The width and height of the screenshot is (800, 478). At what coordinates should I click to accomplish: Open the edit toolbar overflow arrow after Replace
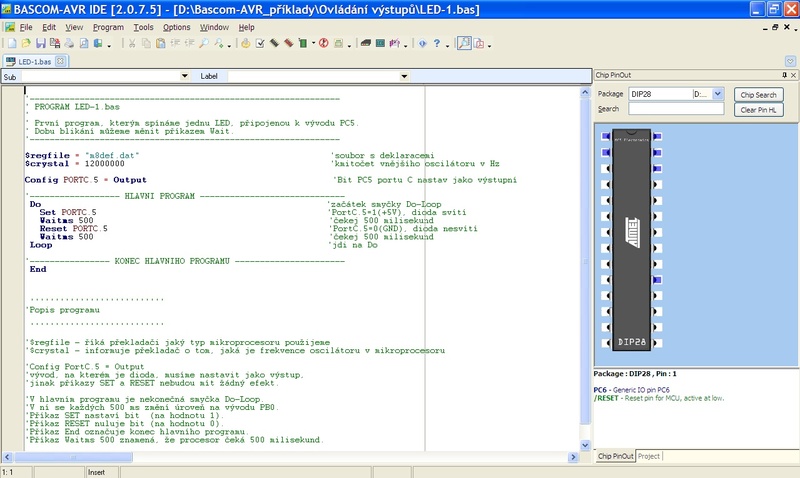pyautogui.click(x=229, y=46)
